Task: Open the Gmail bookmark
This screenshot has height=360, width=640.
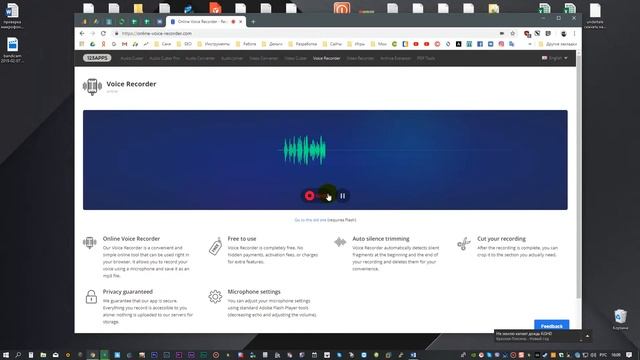Action: [124, 44]
